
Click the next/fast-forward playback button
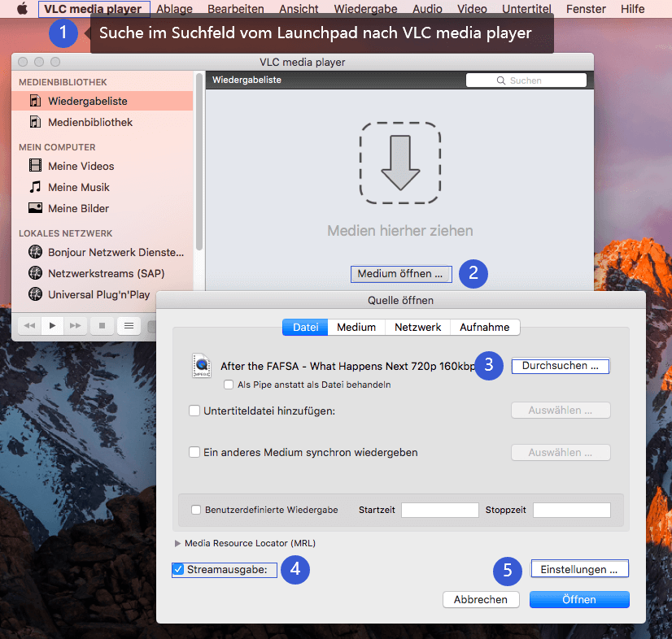click(x=76, y=326)
